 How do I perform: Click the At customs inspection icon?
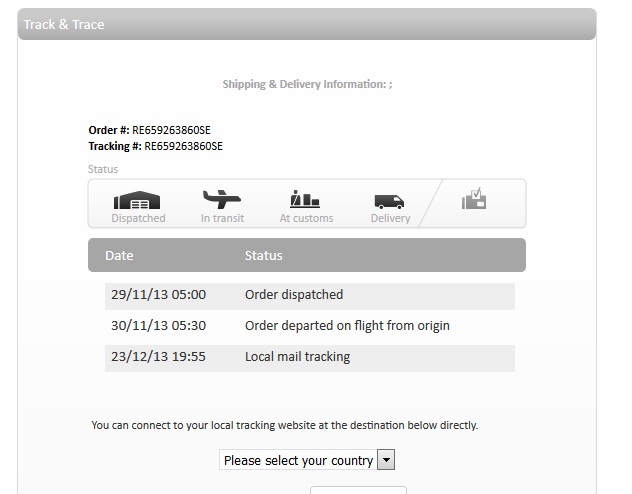coord(305,198)
